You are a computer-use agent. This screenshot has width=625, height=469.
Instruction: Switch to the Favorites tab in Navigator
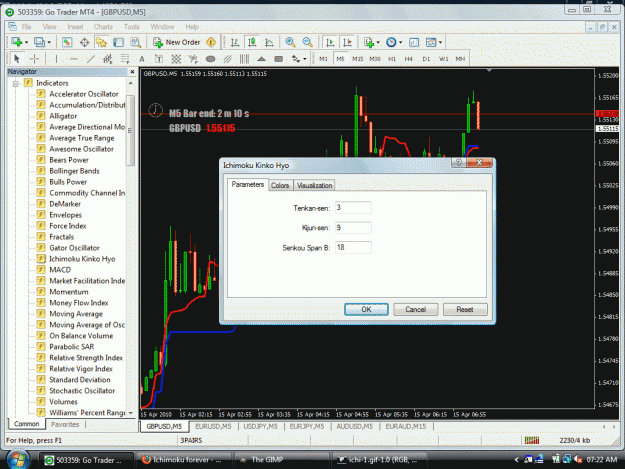coord(65,424)
